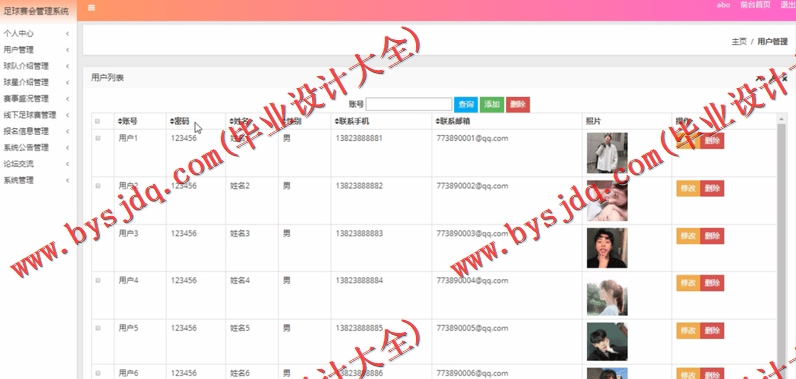Image resolution: width=796 pixels, height=379 pixels.
Task: Click 退出 to log out
Action: 788,5
